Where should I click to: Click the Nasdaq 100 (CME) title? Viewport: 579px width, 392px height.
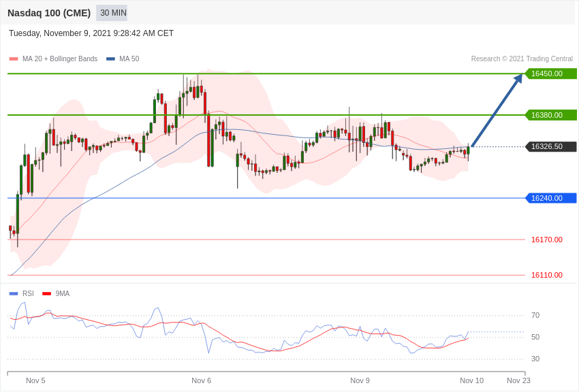49,13
